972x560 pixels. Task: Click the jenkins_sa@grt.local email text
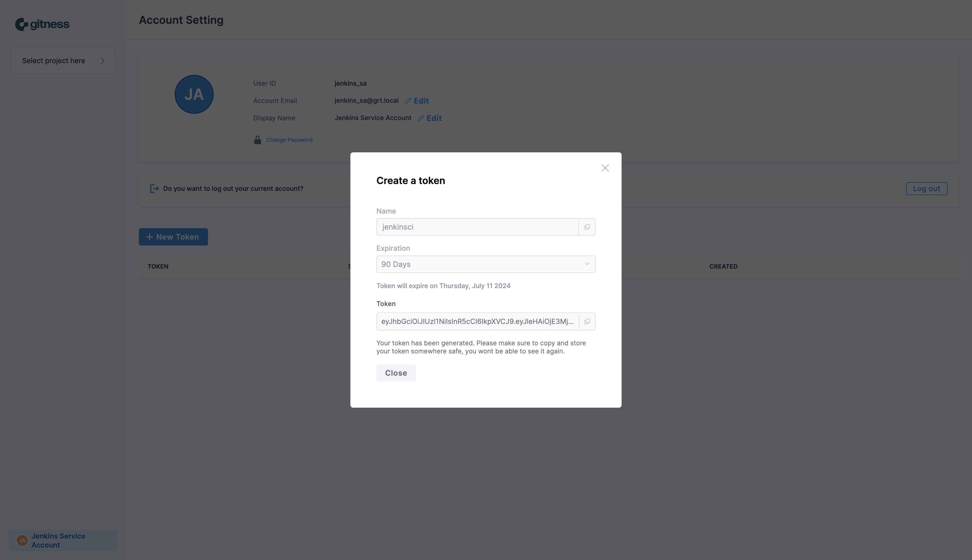pos(366,101)
